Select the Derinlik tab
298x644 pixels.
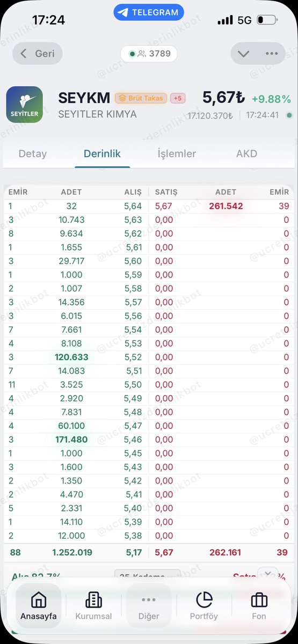click(102, 154)
